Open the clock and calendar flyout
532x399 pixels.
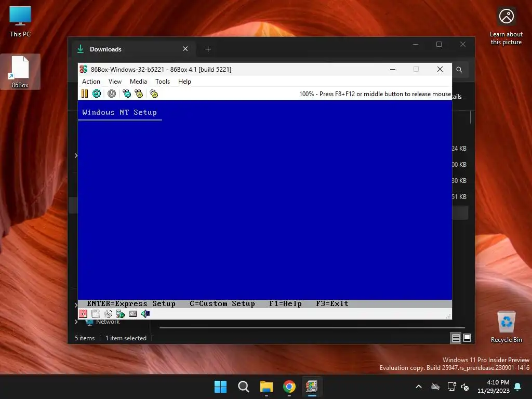pyautogui.click(x=494, y=387)
